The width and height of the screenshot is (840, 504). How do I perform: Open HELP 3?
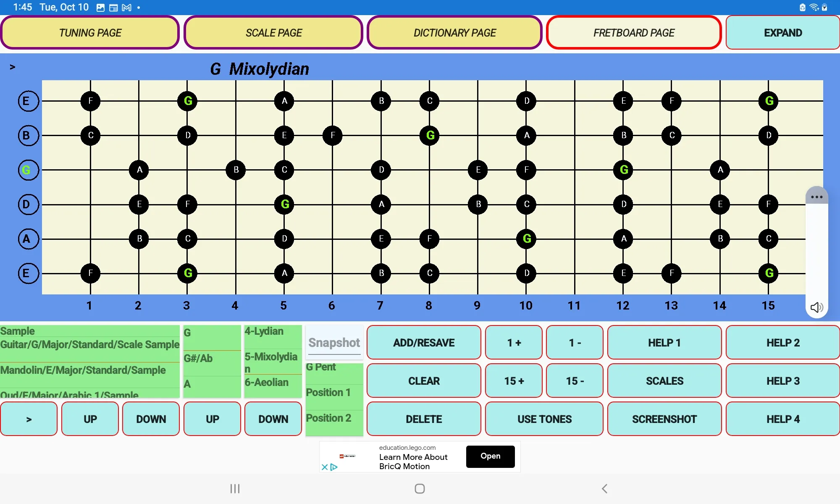pyautogui.click(x=783, y=381)
